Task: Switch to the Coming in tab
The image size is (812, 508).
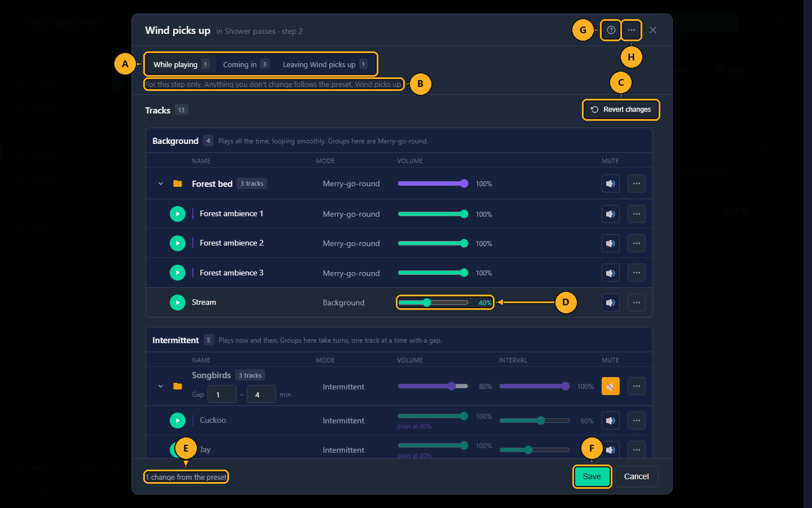Action: pyautogui.click(x=246, y=64)
